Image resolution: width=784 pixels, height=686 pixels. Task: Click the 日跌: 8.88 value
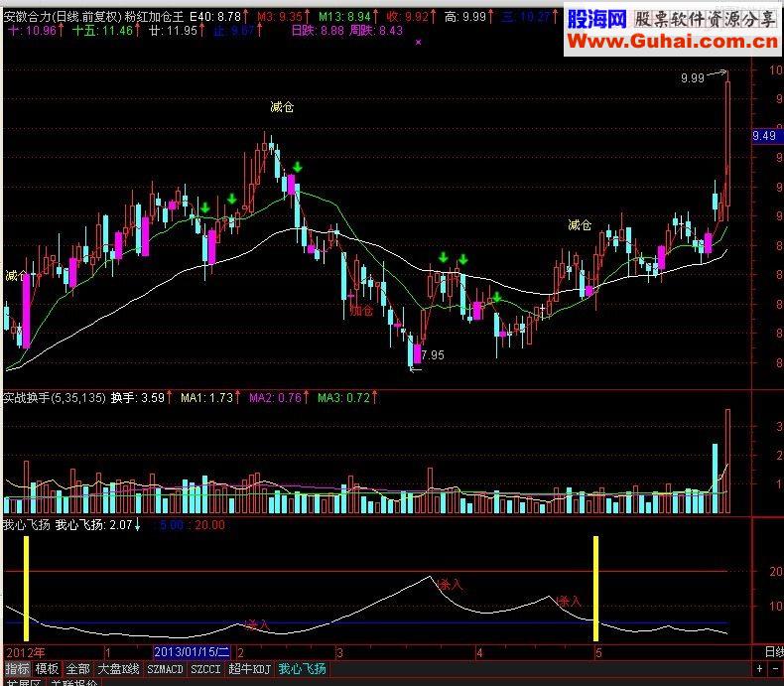318,31
